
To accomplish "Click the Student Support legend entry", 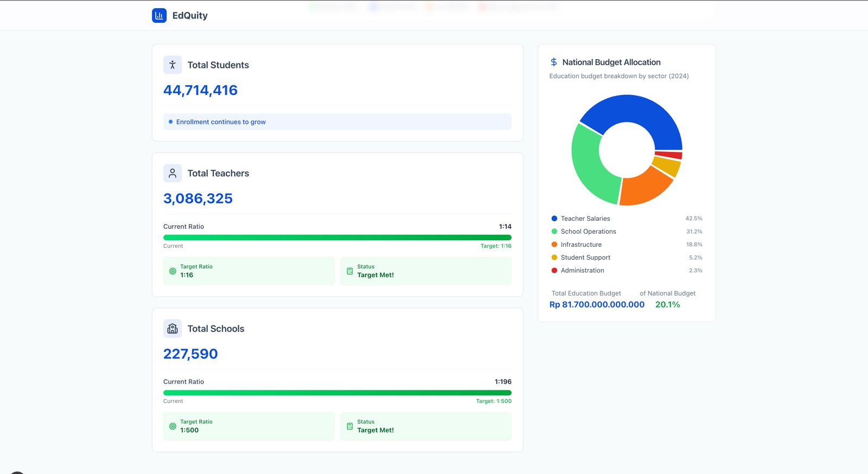I will click(x=627, y=258).
